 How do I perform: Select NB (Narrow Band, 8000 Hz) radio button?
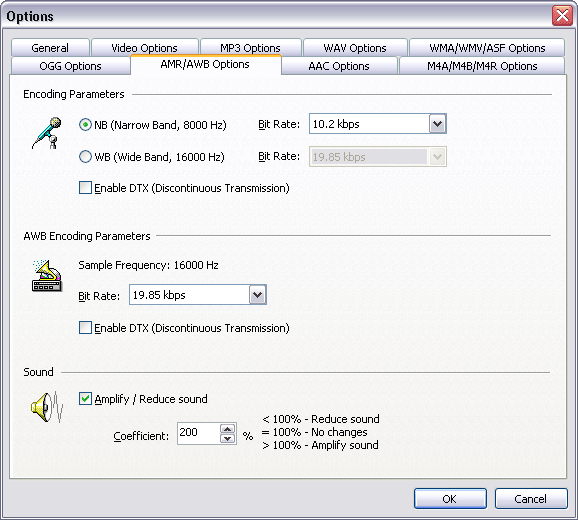point(85,125)
